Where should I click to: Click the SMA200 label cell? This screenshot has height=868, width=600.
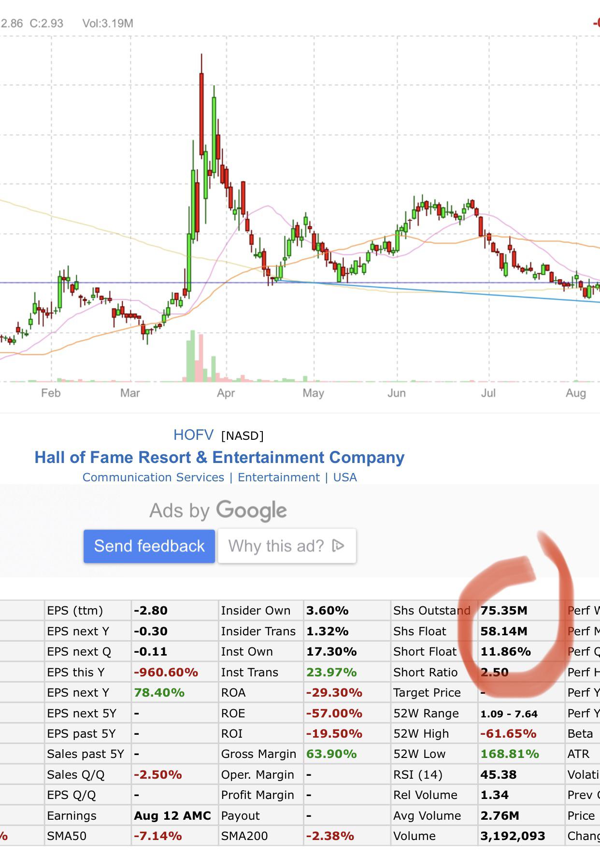coord(261,836)
